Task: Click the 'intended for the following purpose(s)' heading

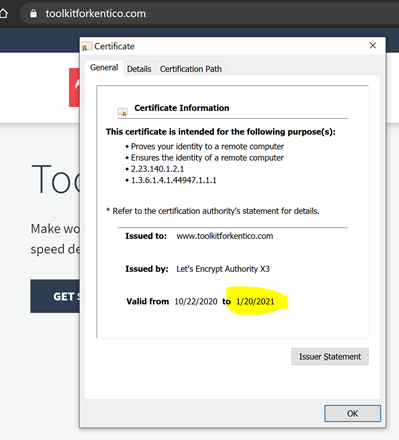Action: (221, 132)
